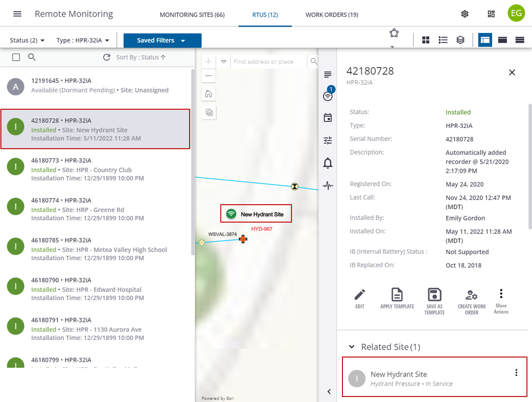Image resolution: width=532 pixels, height=402 pixels.
Task: Switch to the Monitoring Sites (66) tab
Action: [x=192, y=15]
